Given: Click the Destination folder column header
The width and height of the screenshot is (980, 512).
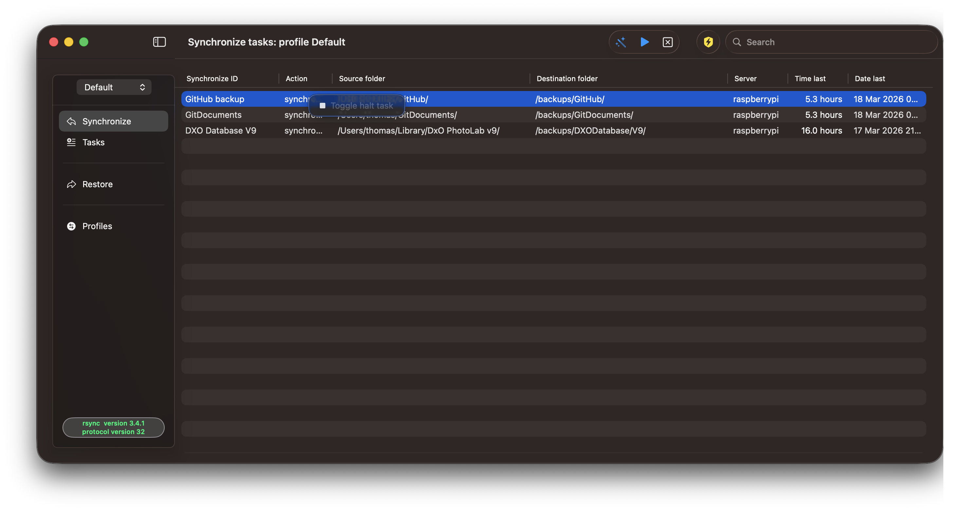Looking at the screenshot, I should (x=567, y=78).
